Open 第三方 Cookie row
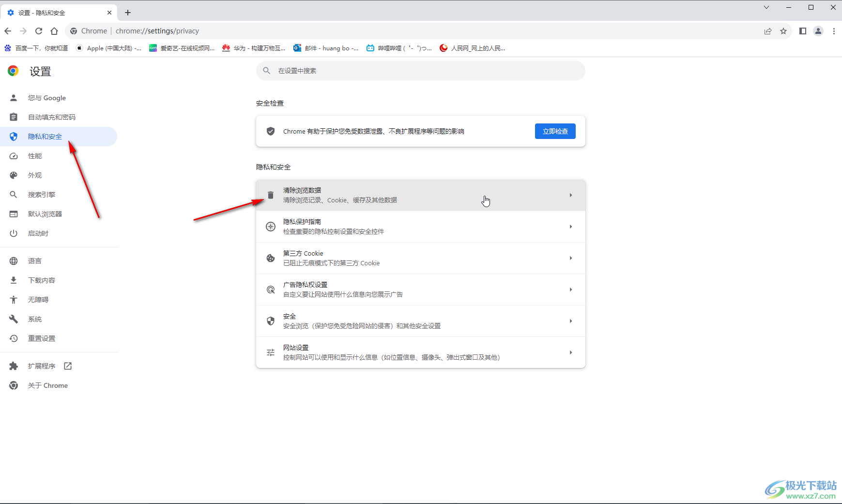The image size is (842, 504). 420,258
